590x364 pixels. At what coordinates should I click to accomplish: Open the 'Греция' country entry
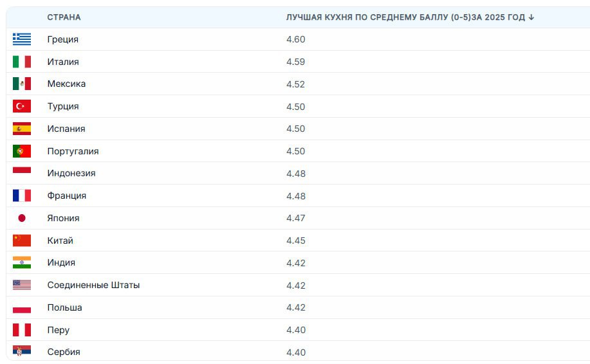63,39
